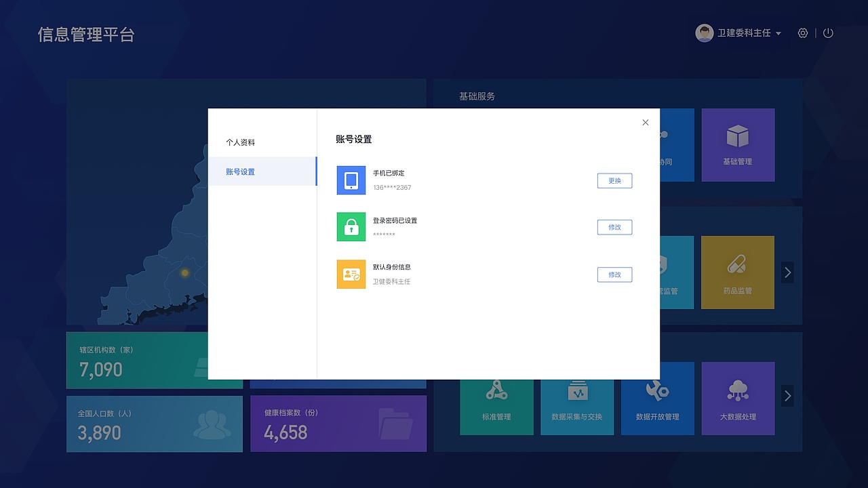868x488 pixels.
Task: Click the right arrow beside 药品监管 row
Action: point(787,272)
